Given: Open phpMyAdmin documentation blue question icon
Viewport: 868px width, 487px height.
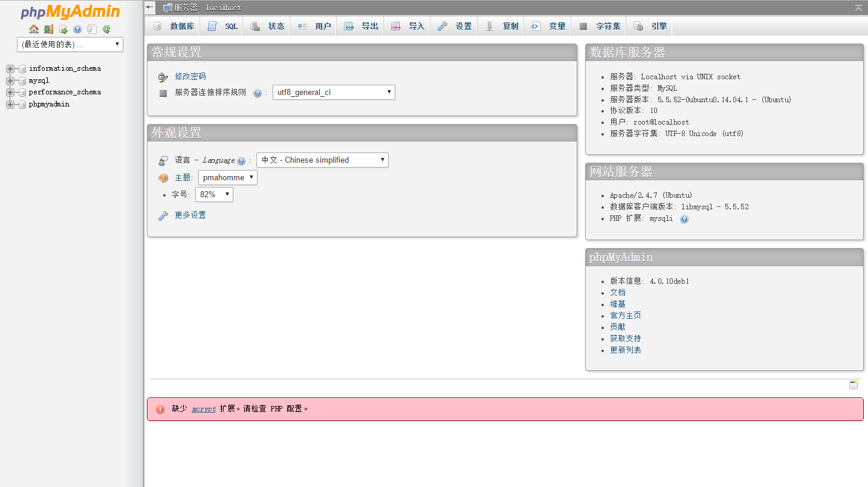Looking at the screenshot, I should click(77, 29).
